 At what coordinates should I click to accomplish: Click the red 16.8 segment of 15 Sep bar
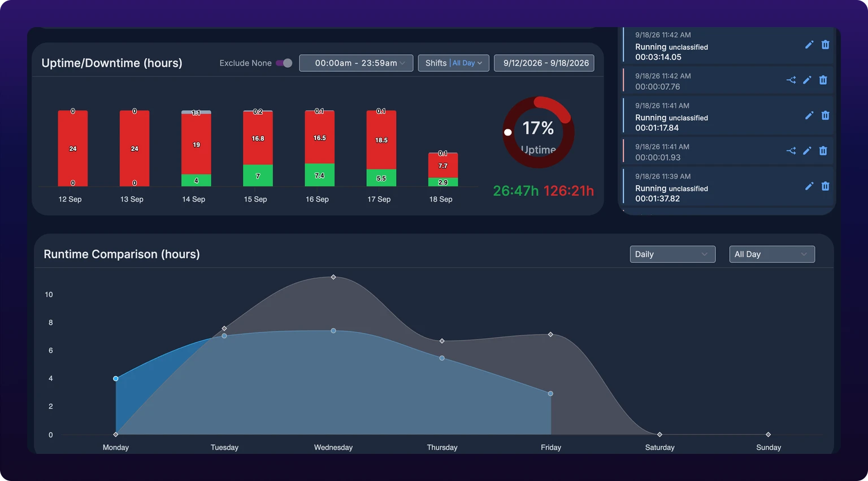[x=258, y=138]
